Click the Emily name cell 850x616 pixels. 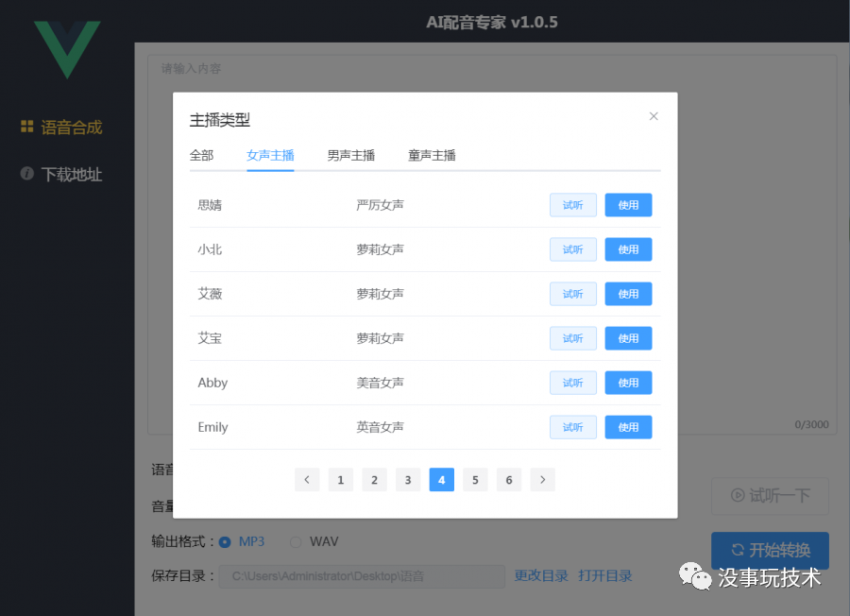click(x=212, y=427)
